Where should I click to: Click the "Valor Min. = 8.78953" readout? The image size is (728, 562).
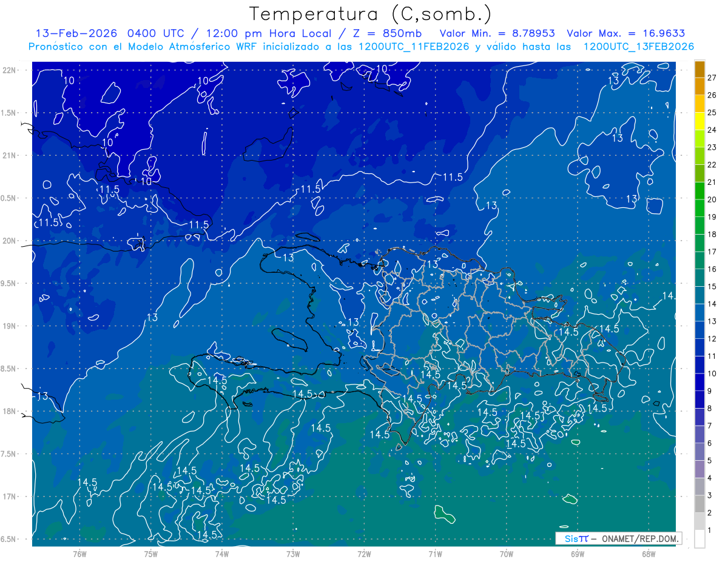(x=497, y=33)
